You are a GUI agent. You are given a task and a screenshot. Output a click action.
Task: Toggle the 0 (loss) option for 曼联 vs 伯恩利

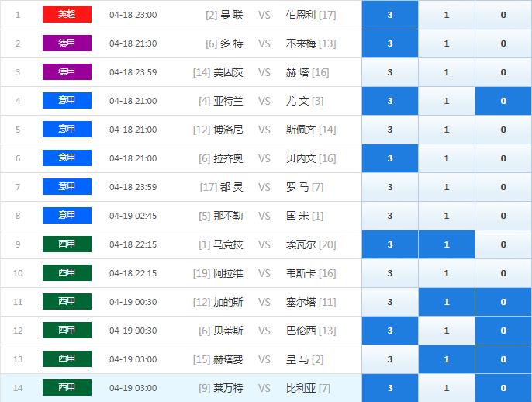[x=503, y=15]
